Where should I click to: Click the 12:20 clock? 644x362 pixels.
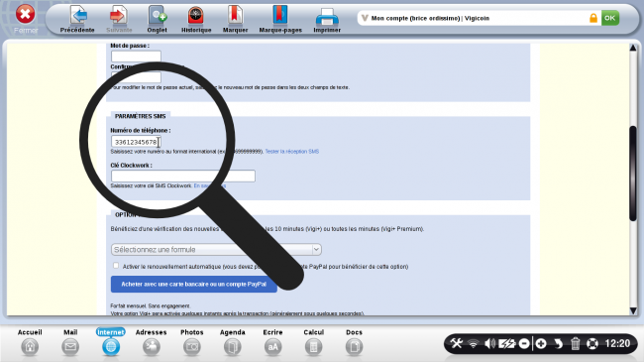(x=617, y=343)
